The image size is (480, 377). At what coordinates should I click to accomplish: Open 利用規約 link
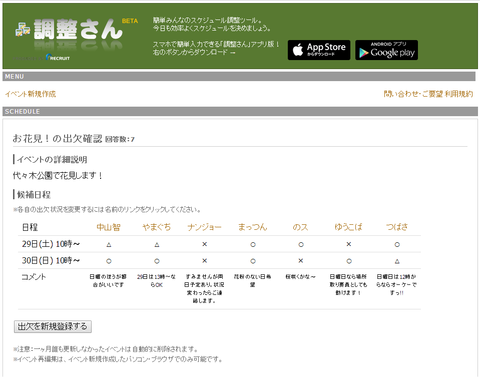point(459,94)
